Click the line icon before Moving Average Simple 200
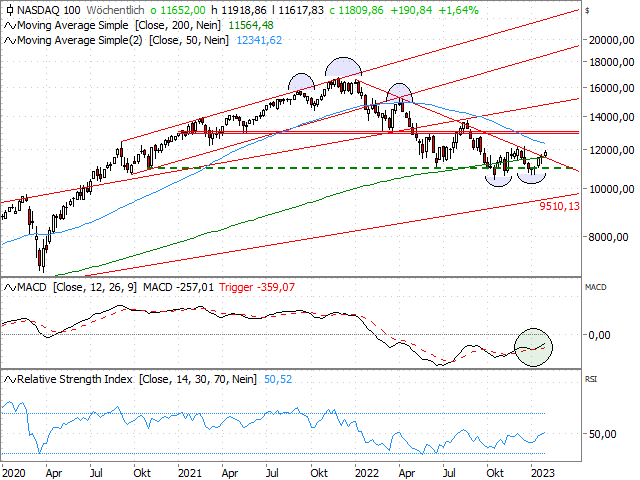 tap(10, 26)
